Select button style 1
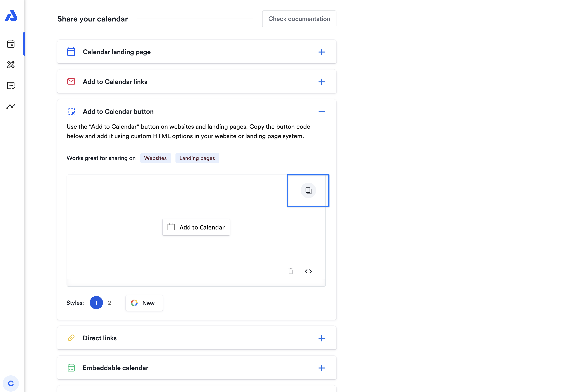 click(96, 303)
